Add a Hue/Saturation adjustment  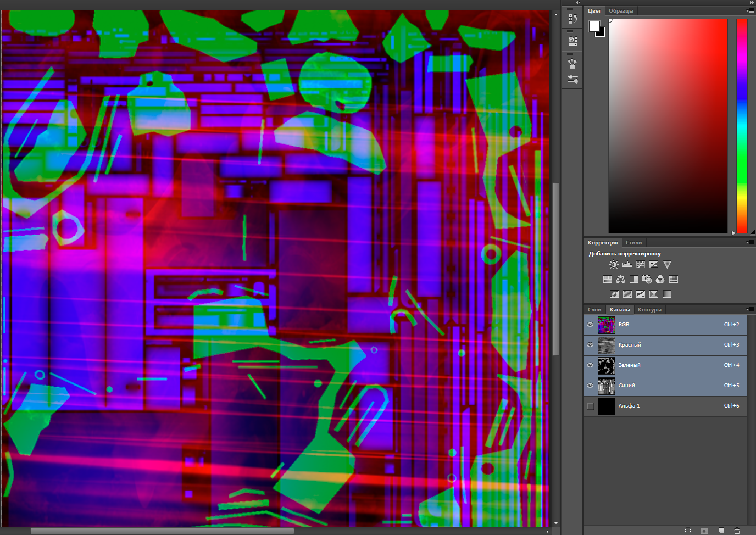tap(608, 279)
